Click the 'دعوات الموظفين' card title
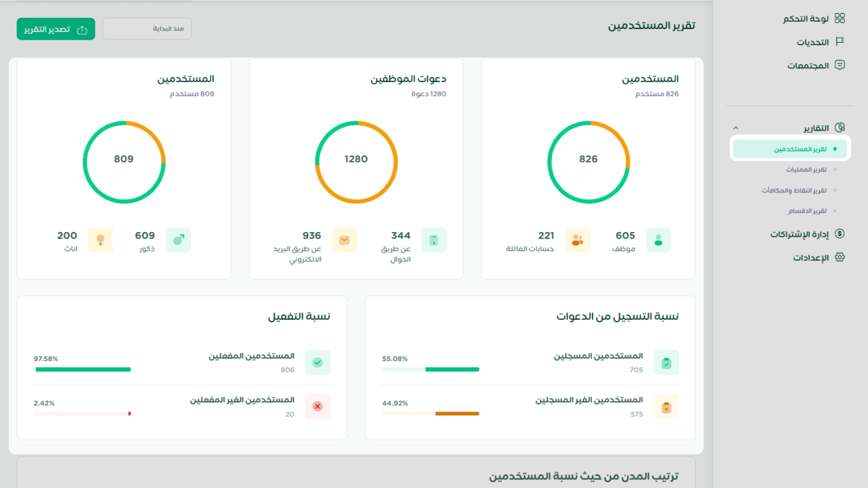 pos(409,79)
